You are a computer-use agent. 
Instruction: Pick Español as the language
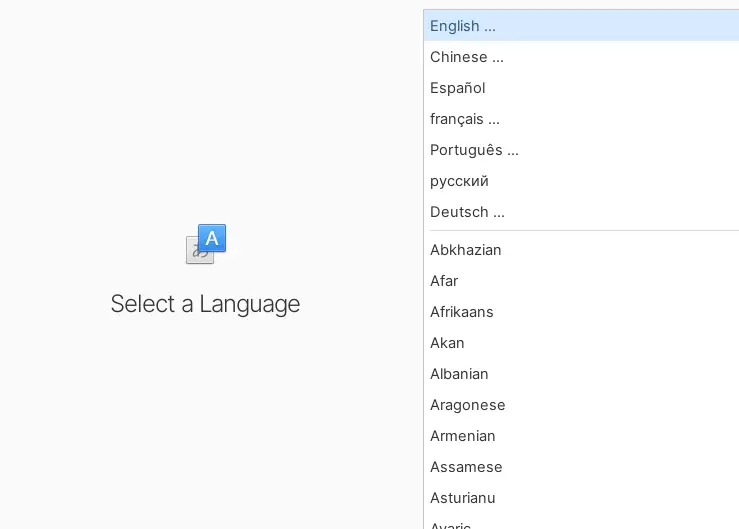pos(581,88)
